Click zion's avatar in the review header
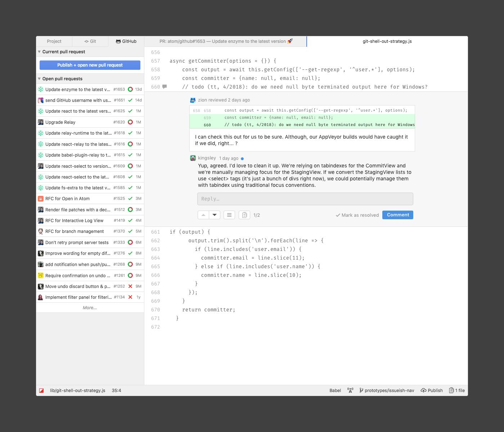This screenshot has width=504, height=432. (193, 100)
